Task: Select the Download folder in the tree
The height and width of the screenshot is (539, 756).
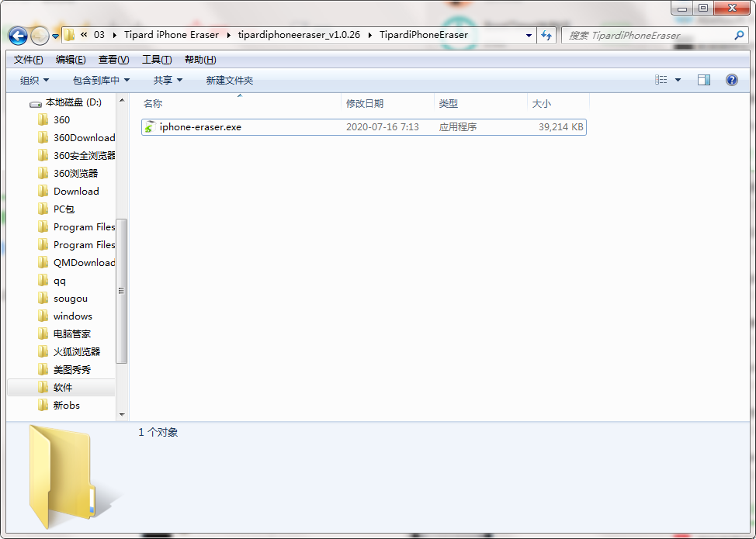Action: [x=76, y=192]
